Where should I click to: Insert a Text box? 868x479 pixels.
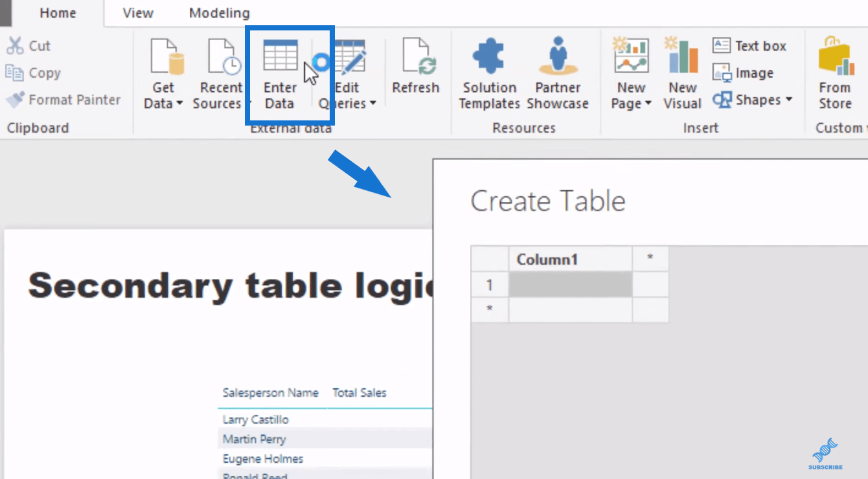pyautogui.click(x=749, y=46)
